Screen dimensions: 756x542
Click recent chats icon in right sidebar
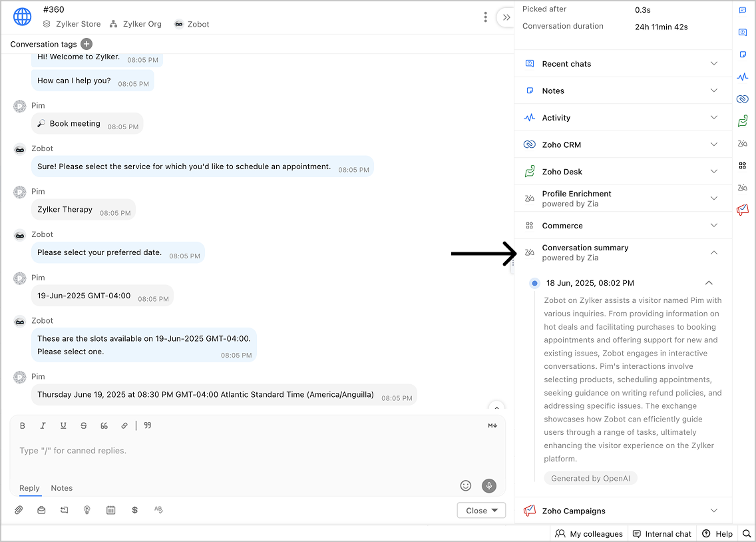pos(743,33)
